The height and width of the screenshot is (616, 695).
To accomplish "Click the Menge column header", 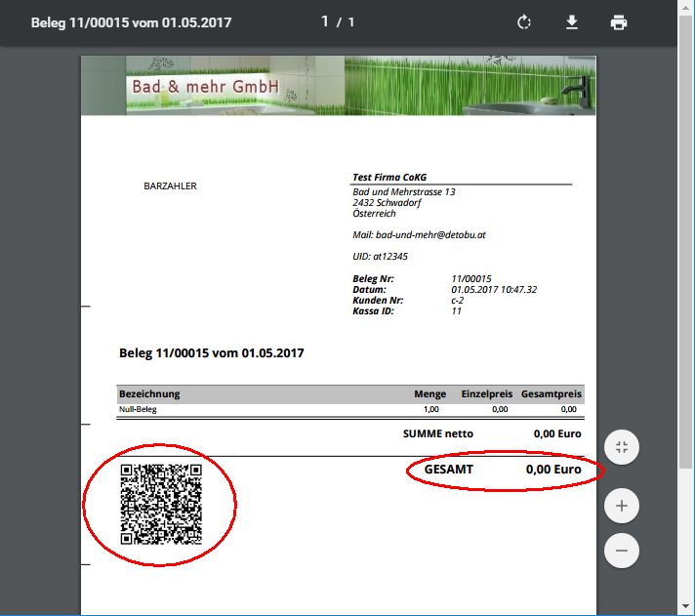I will pyautogui.click(x=429, y=394).
